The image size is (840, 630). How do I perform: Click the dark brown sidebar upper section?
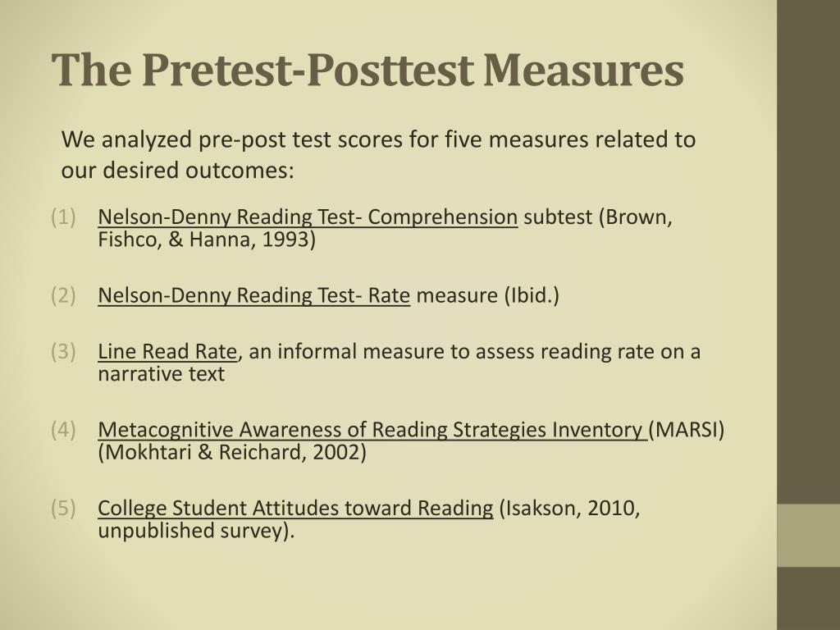tap(808, 252)
